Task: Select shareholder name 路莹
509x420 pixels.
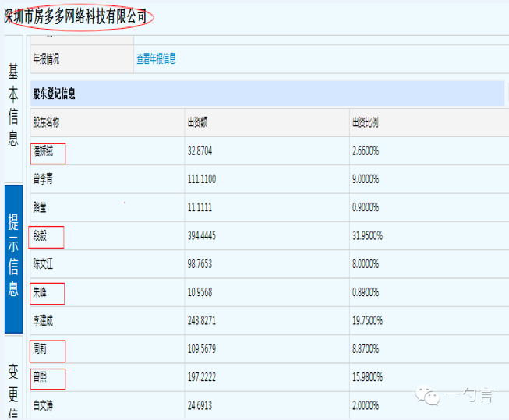Action: (40, 207)
